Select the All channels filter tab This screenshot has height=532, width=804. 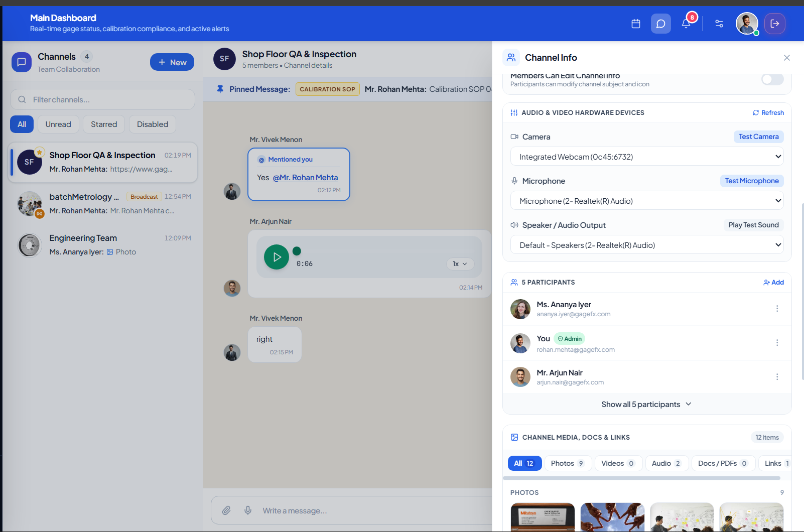(22, 124)
